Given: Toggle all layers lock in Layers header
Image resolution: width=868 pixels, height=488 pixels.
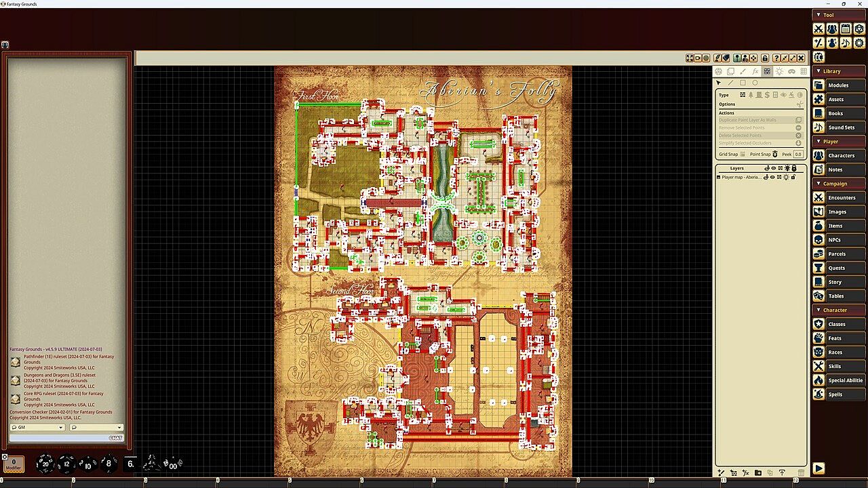Looking at the screenshot, I should pos(794,168).
